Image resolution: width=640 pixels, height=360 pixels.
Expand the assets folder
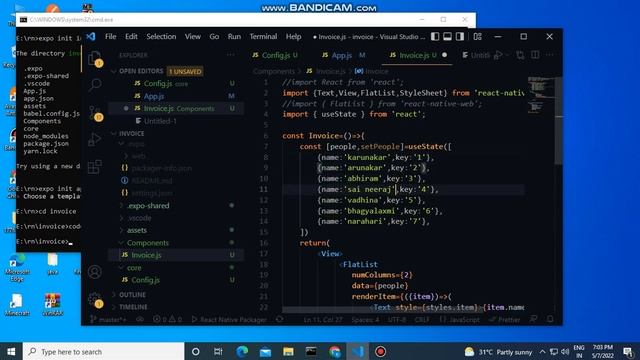137,230
